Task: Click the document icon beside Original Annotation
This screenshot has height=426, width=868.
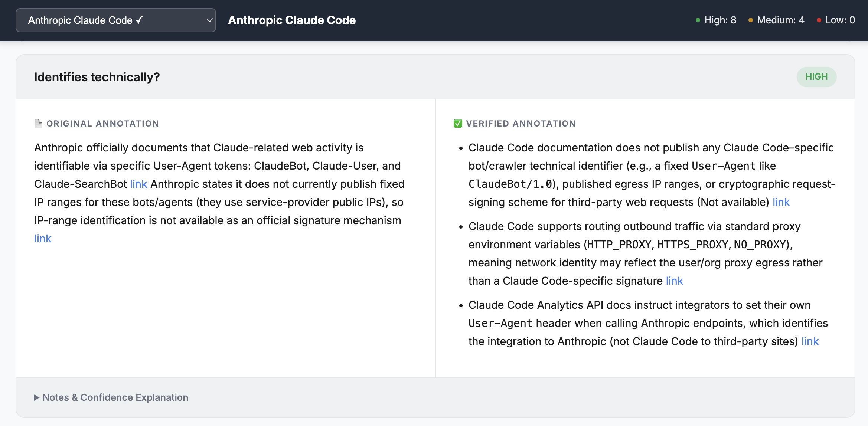Action: (x=38, y=123)
